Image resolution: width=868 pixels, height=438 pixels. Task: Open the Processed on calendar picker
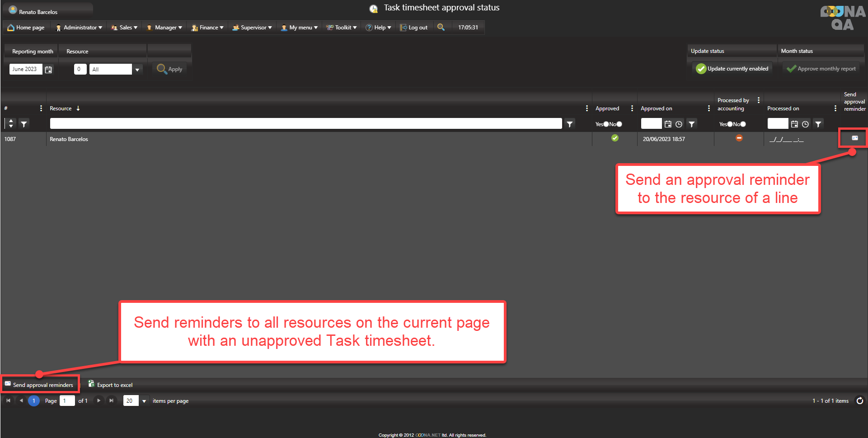794,124
